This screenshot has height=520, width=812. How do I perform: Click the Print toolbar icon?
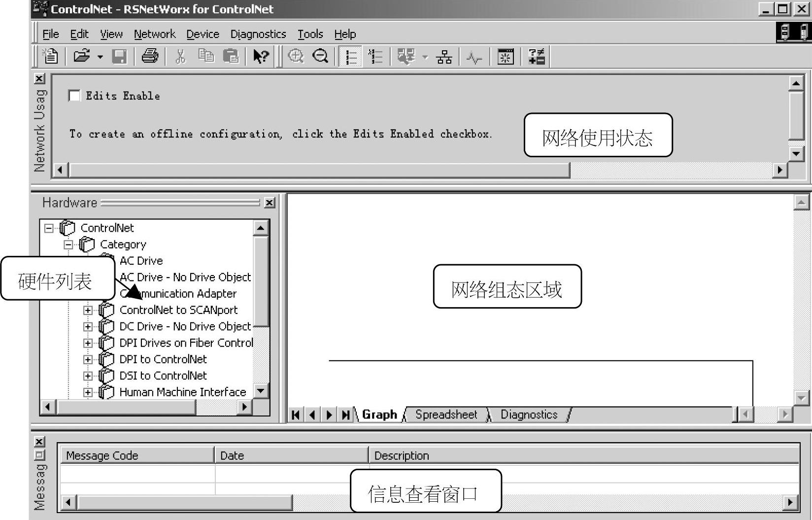150,56
